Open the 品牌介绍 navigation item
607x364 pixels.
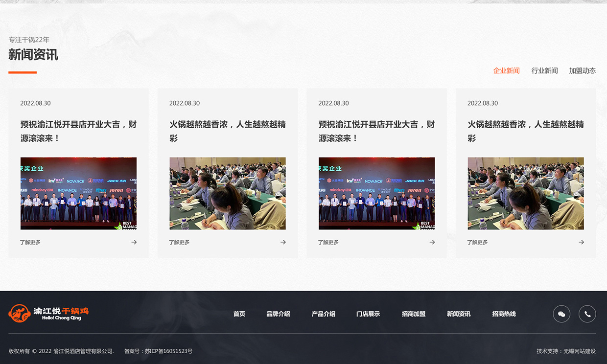(279, 314)
